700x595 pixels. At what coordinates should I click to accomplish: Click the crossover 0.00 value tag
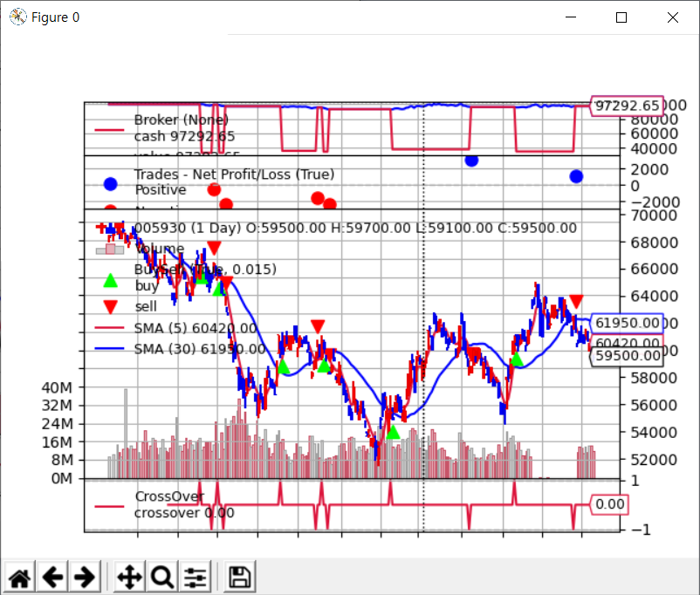610,504
